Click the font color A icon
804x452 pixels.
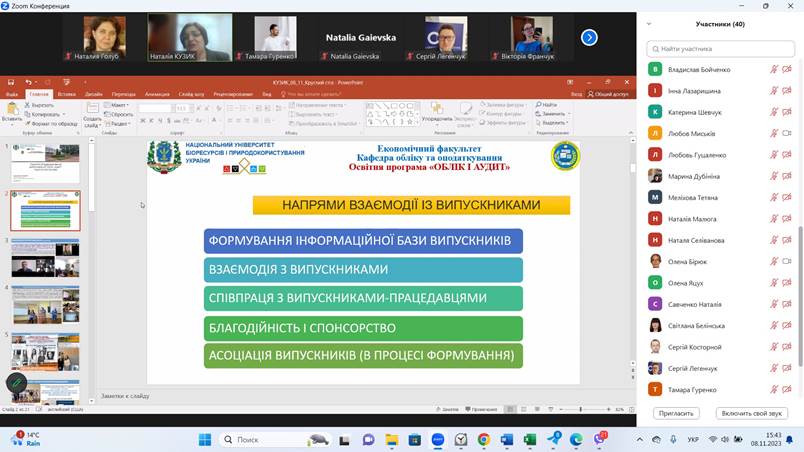click(x=214, y=120)
